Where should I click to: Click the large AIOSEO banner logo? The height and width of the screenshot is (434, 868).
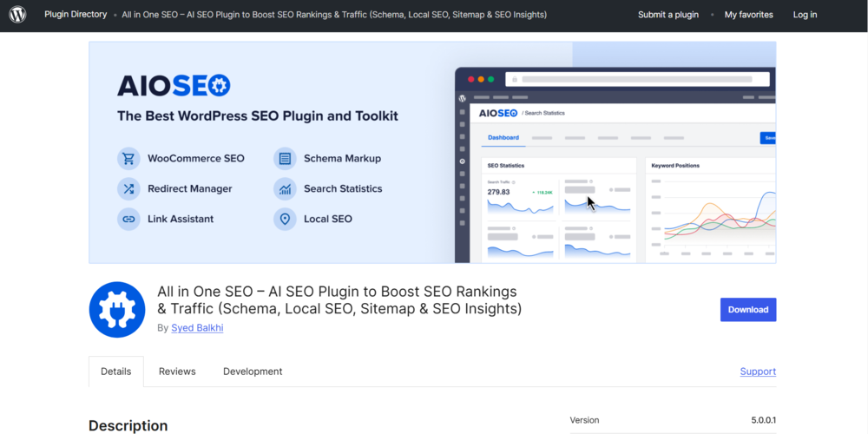coord(174,86)
